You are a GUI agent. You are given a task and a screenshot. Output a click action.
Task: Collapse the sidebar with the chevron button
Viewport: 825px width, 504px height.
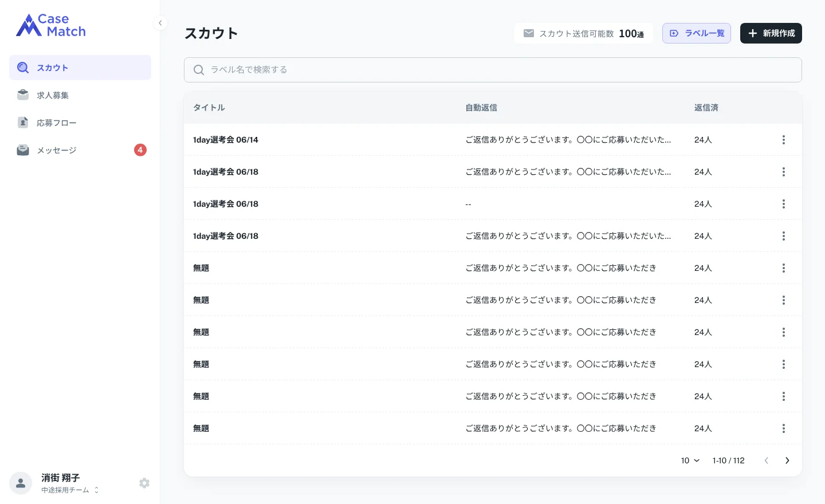(x=160, y=23)
